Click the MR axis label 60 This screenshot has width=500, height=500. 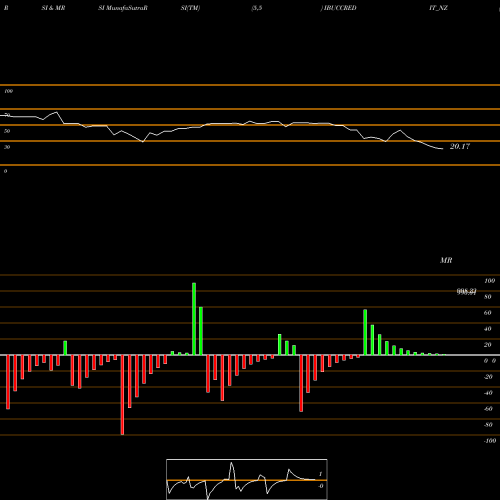[x=487, y=313]
